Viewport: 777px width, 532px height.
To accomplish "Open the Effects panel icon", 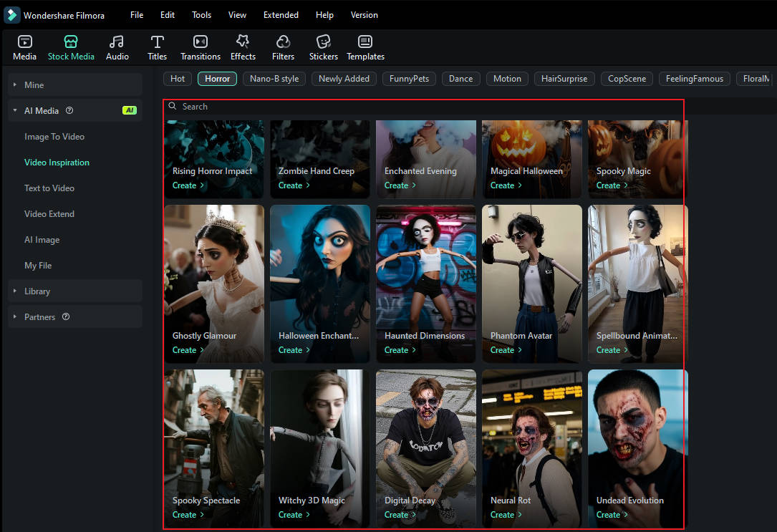I will 243,47.
